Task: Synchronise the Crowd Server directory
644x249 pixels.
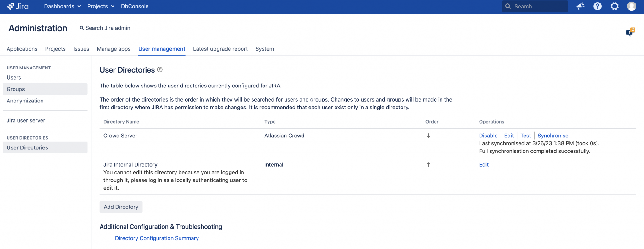Action: click(x=553, y=136)
